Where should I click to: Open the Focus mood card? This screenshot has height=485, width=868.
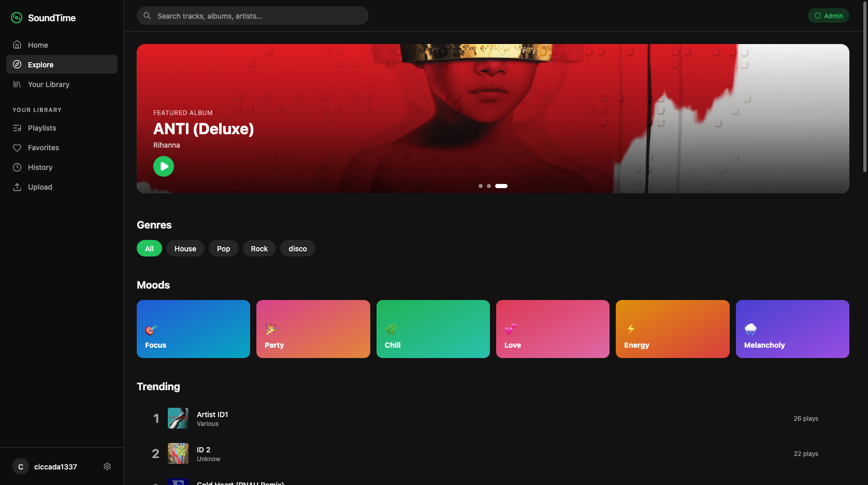point(193,329)
